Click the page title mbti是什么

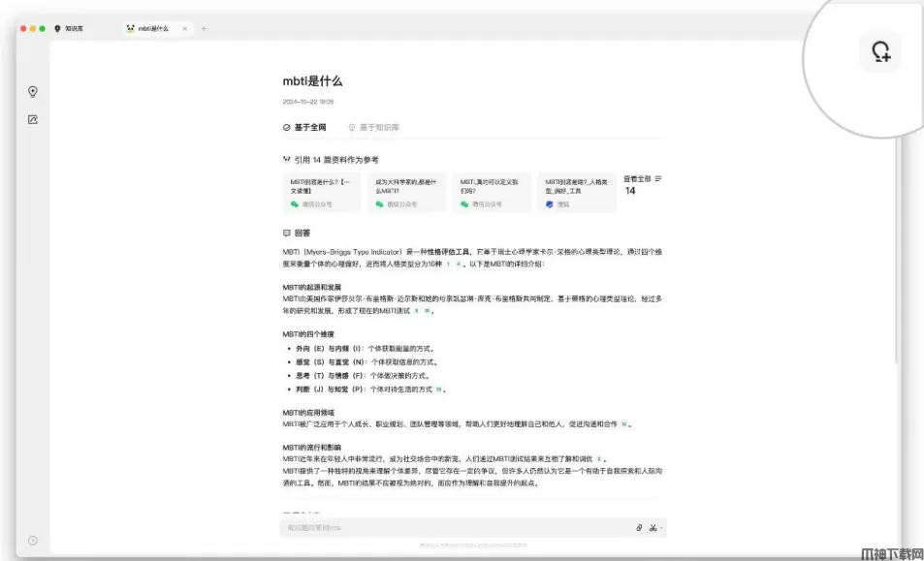pos(312,81)
